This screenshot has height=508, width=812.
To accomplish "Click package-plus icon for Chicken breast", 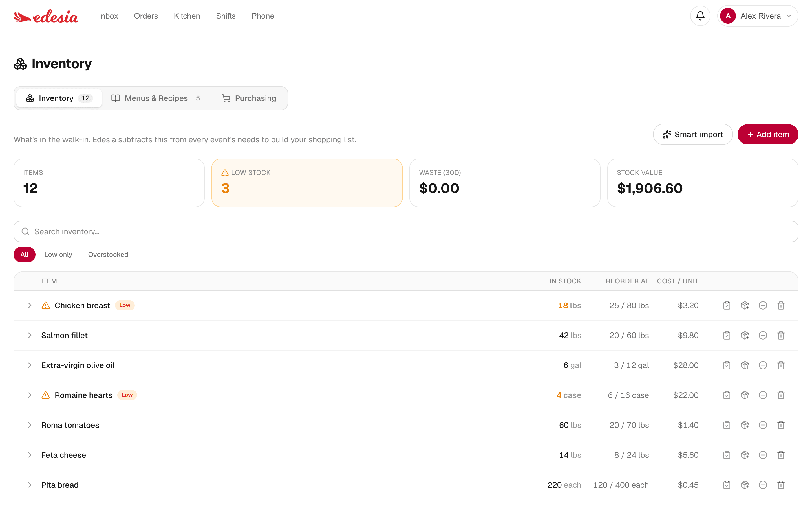I will [x=745, y=305].
